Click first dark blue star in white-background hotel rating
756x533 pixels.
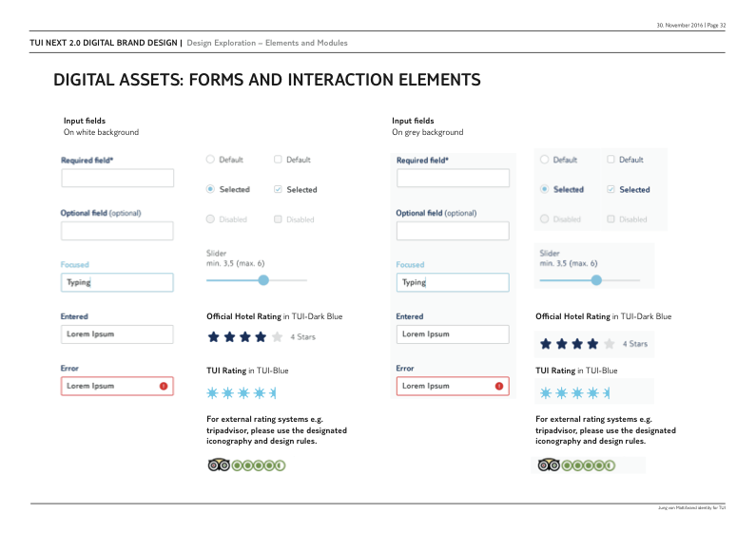tap(214, 336)
